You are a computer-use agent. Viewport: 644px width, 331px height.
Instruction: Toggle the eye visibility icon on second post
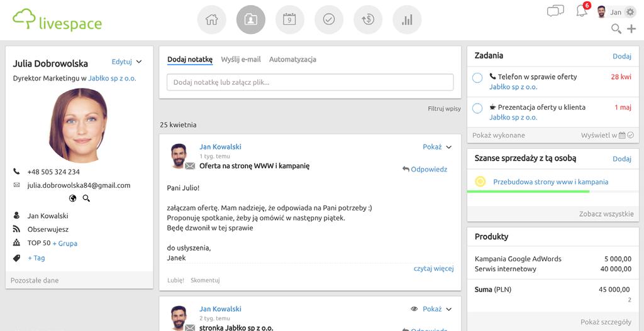tap(414, 309)
